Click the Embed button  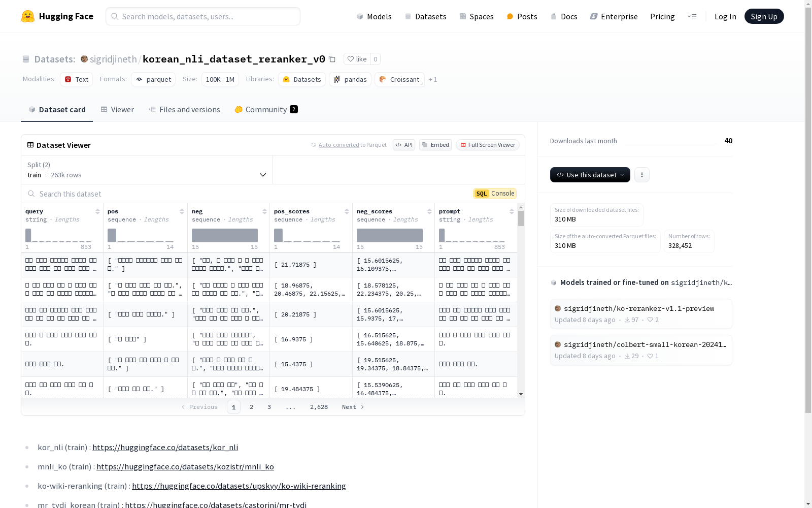pos(435,145)
